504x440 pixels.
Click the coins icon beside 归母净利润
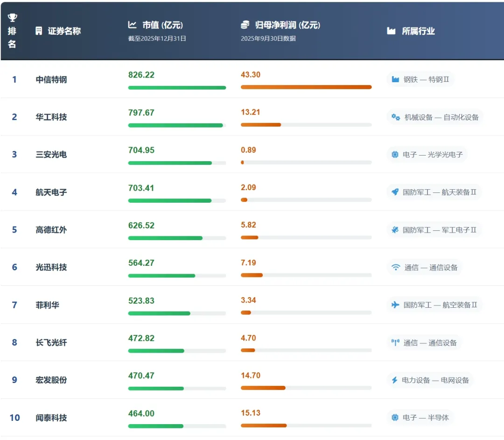245,25
